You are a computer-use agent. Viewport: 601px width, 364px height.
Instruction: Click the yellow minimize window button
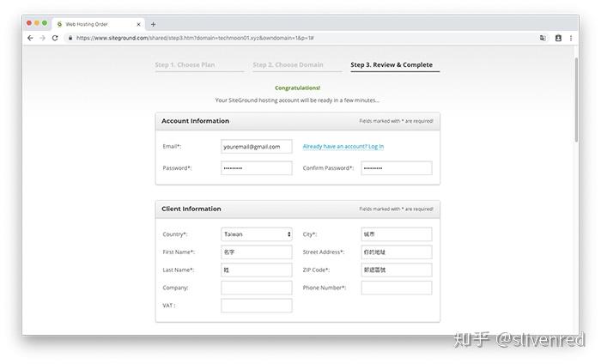(x=37, y=23)
